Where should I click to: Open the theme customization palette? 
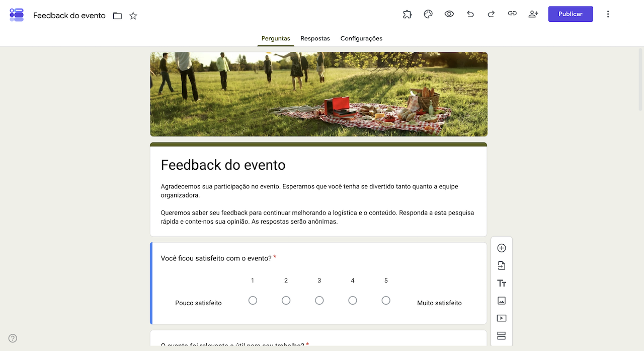tap(428, 14)
